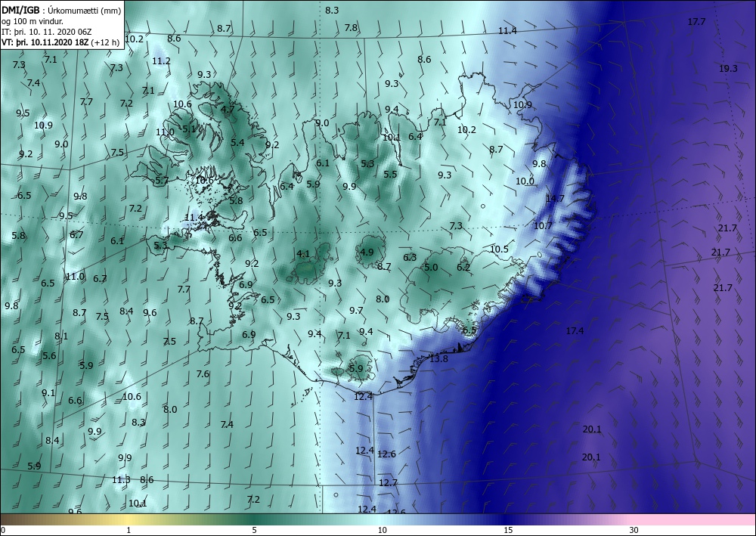Screen dimensions: 756x536
Task: Click the 14.7 value label
Action: (555, 199)
